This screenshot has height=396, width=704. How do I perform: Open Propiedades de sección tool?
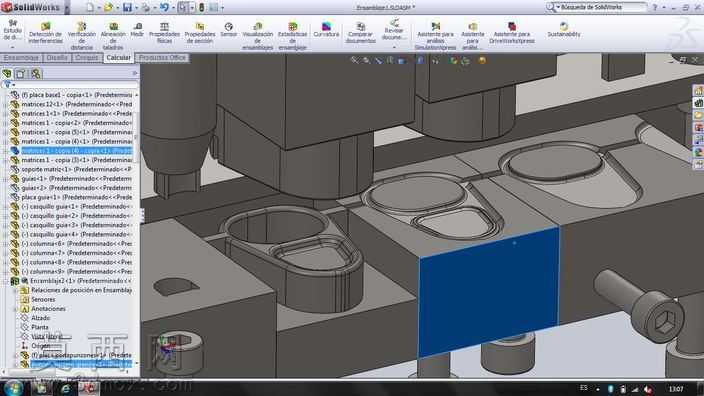click(200, 32)
